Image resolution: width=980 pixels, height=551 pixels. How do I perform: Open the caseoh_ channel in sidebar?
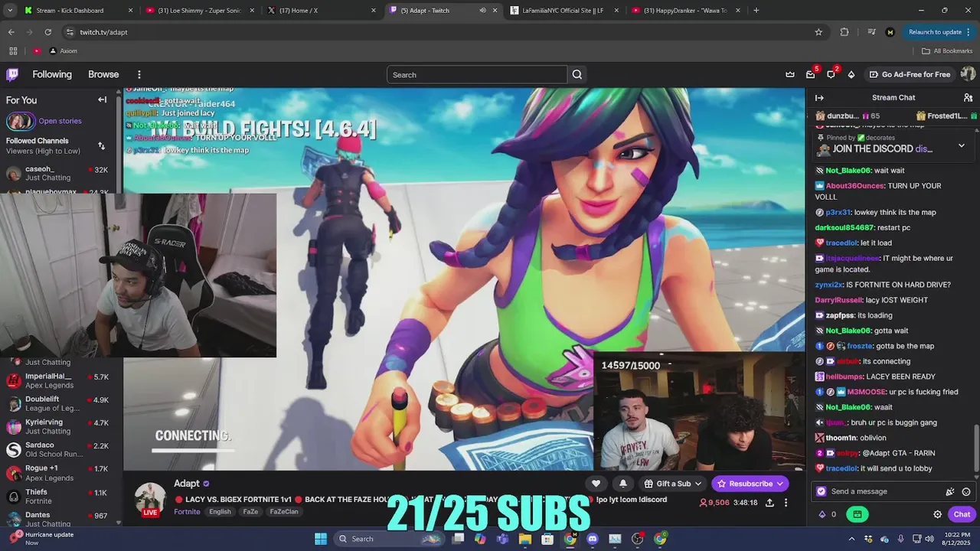pos(60,174)
